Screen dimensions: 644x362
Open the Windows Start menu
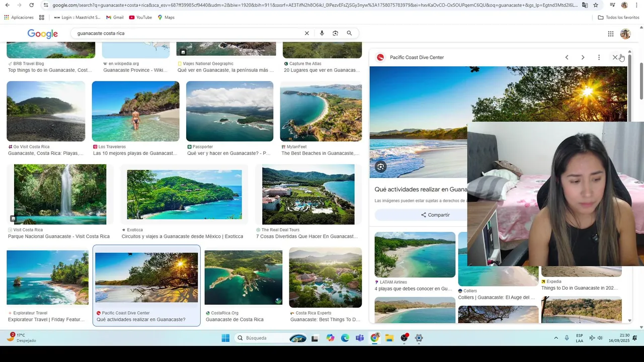(x=225, y=338)
